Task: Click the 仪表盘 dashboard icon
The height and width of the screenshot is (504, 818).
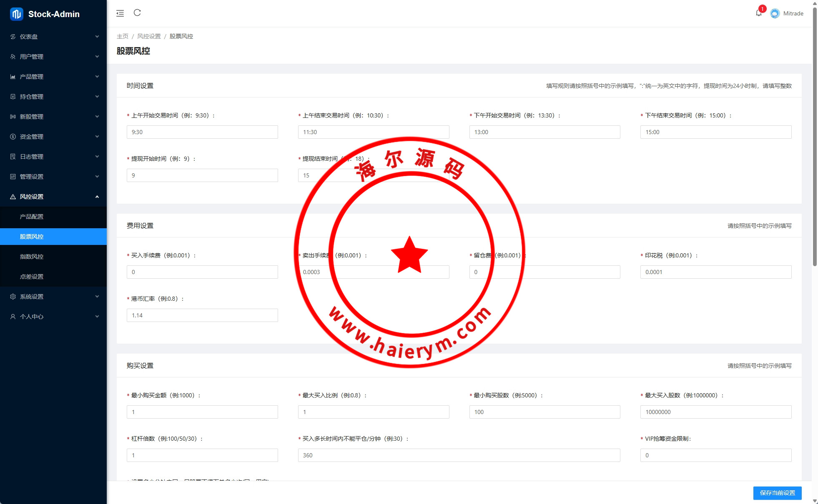Action: [x=13, y=37]
